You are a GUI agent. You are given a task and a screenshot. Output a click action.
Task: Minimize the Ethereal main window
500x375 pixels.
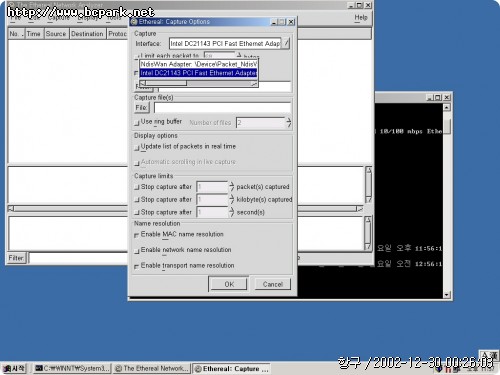351,5
